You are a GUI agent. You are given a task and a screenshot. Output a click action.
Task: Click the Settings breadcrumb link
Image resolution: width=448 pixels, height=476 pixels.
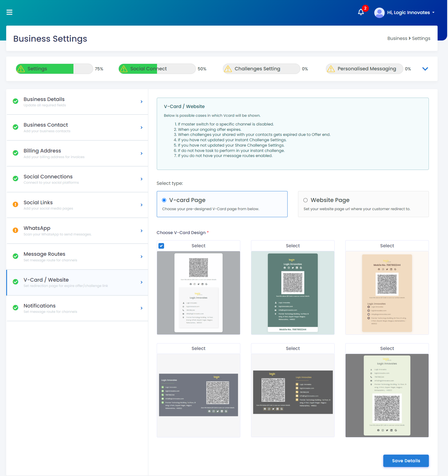point(421,39)
